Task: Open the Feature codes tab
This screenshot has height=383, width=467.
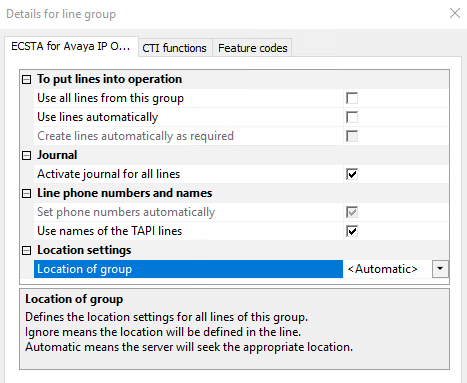Action: pyautogui.click(x=252, y=48)
